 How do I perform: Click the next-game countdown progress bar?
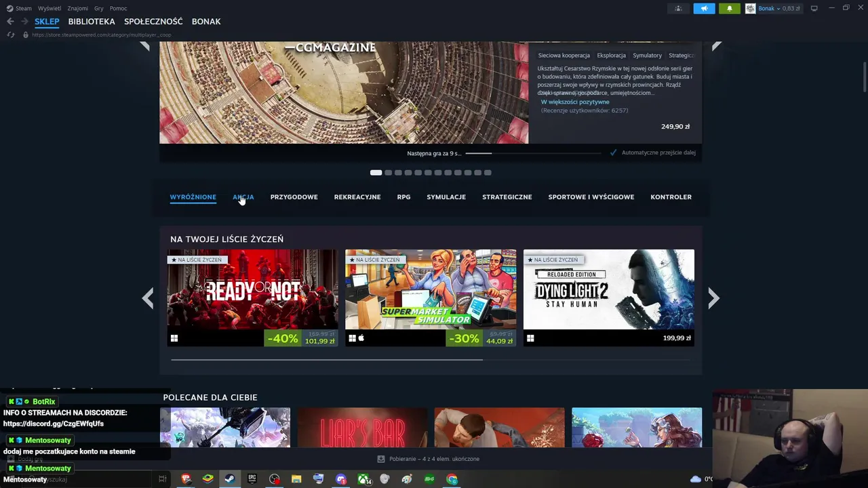coord(533,153)
